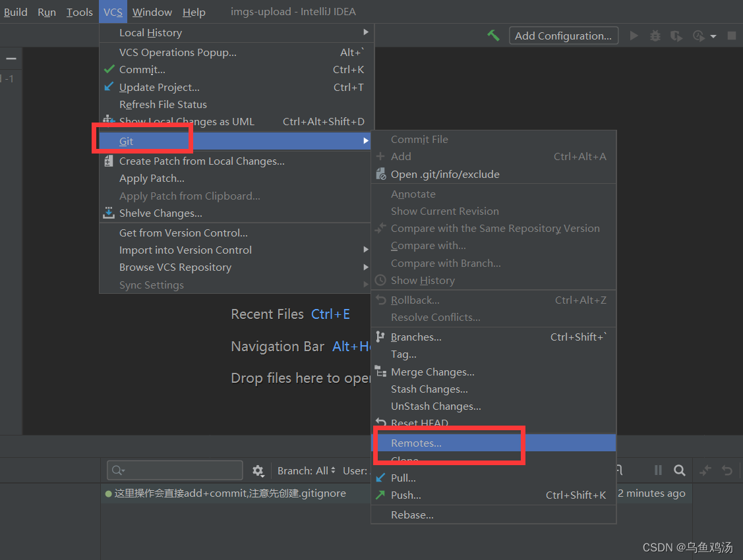Click the cherry-pick icon in log toolbar
743x560 pixels.
705,470
